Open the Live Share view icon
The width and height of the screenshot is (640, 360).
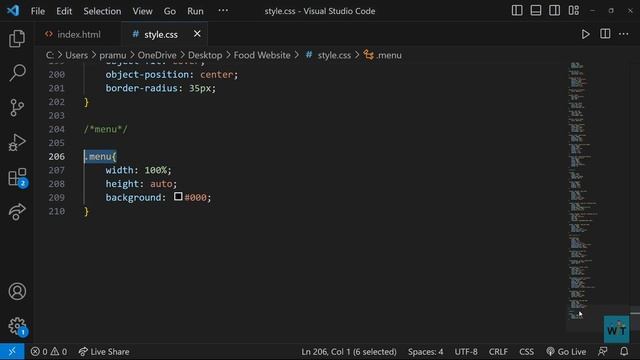point(17,212)
